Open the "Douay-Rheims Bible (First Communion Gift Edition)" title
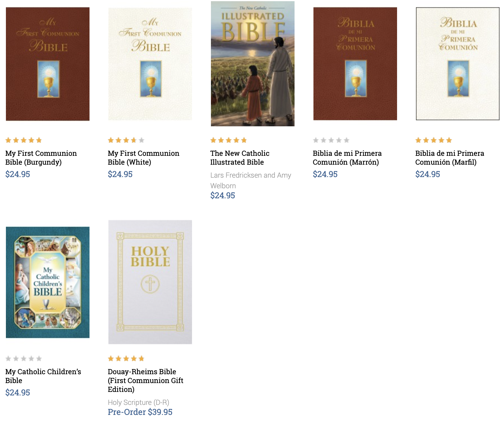The height and width of the screenshot is (422, 504). pyautogui.click(x=145, y=380)
